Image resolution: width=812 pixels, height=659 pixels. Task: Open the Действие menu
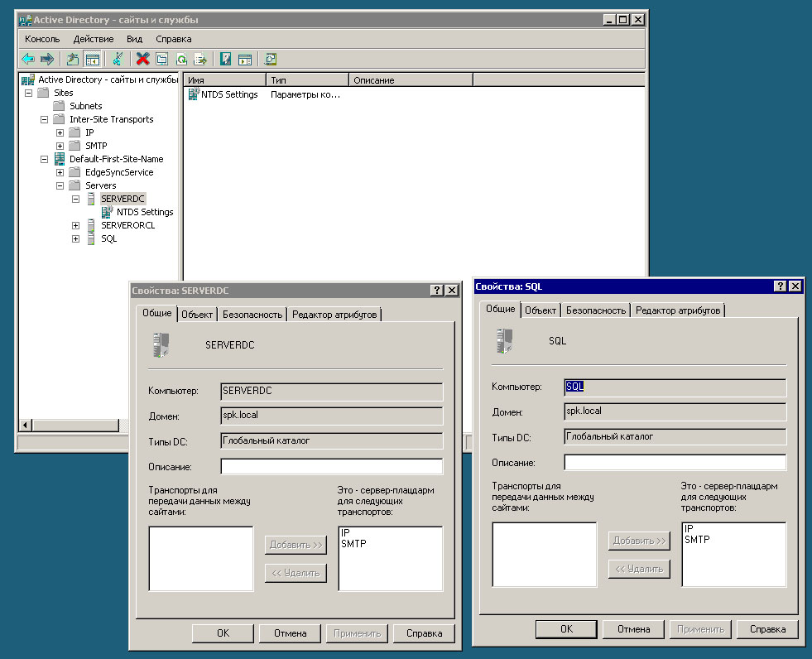[94, 39]
